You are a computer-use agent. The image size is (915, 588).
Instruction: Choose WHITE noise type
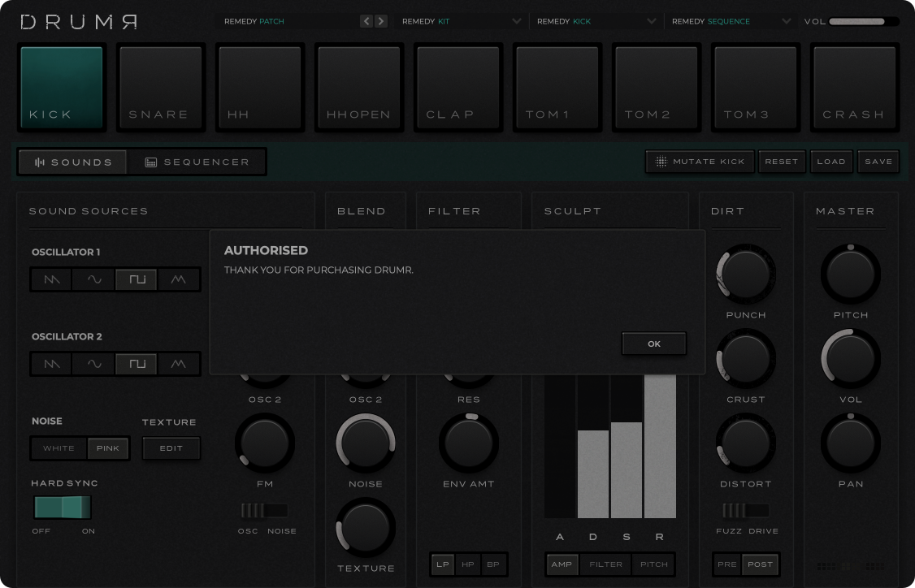click(59, 448)
